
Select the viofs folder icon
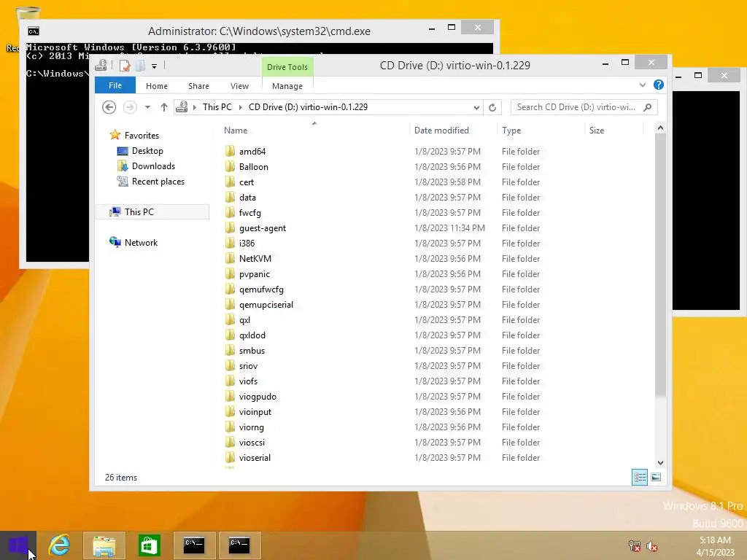pos(230,381)
